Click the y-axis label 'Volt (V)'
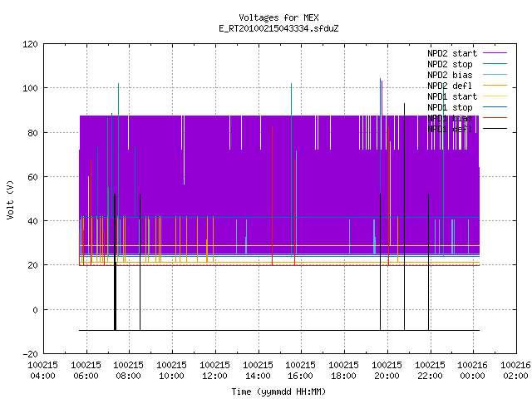 pyautogui.click(x=11, y=199)
